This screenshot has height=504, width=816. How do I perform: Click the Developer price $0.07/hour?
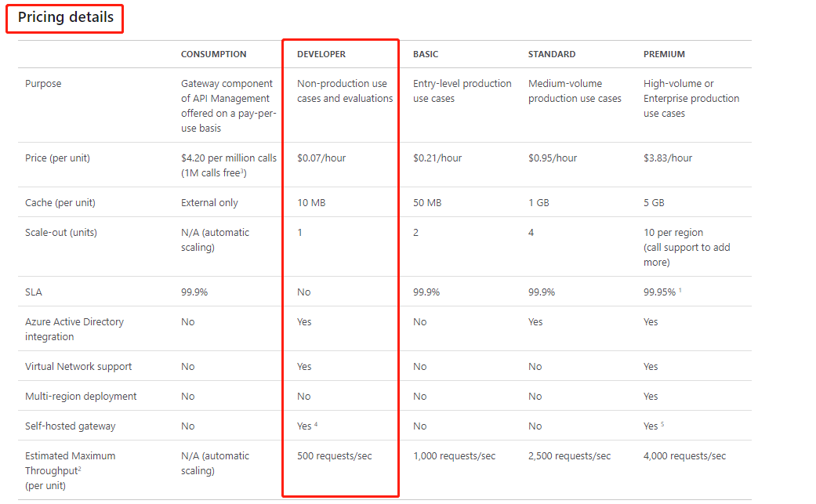[321, 158]
